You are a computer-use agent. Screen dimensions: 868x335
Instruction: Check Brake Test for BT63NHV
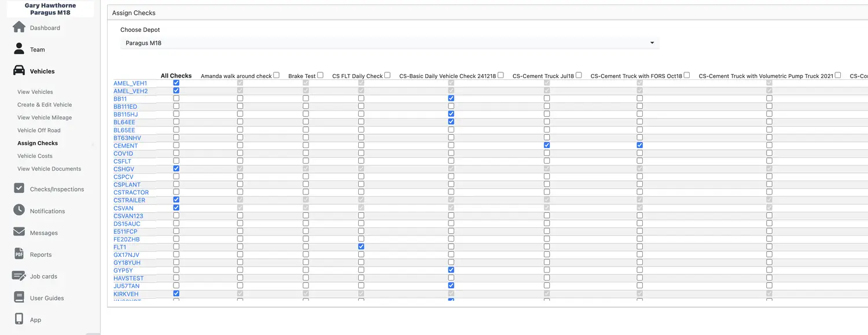click(x=306, y=137)
